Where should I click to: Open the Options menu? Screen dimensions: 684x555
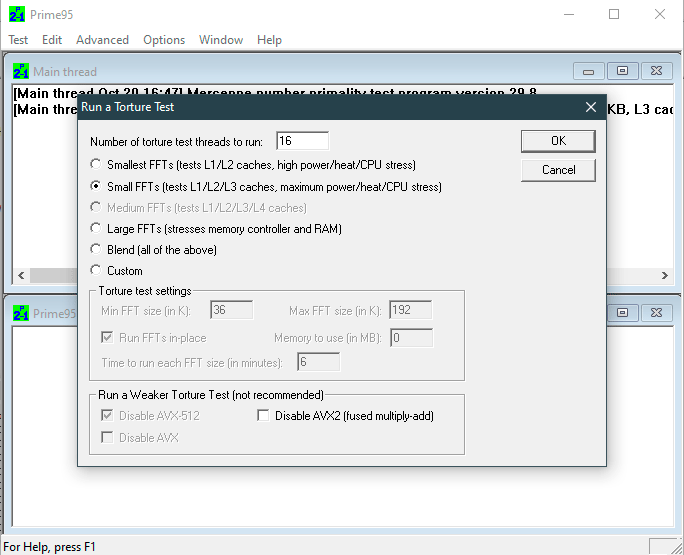pyautogui.click(x=164, y=40)
